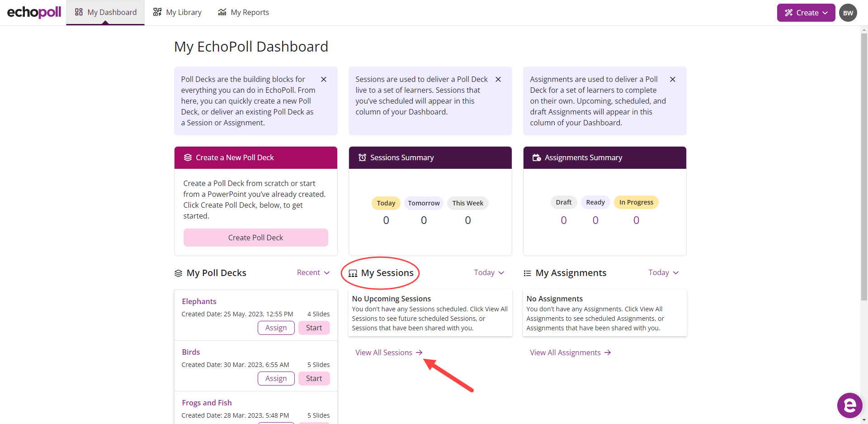868x424 pixels.
Task: Open the Elephants poll deck title
Action: (x=199, y=301)
